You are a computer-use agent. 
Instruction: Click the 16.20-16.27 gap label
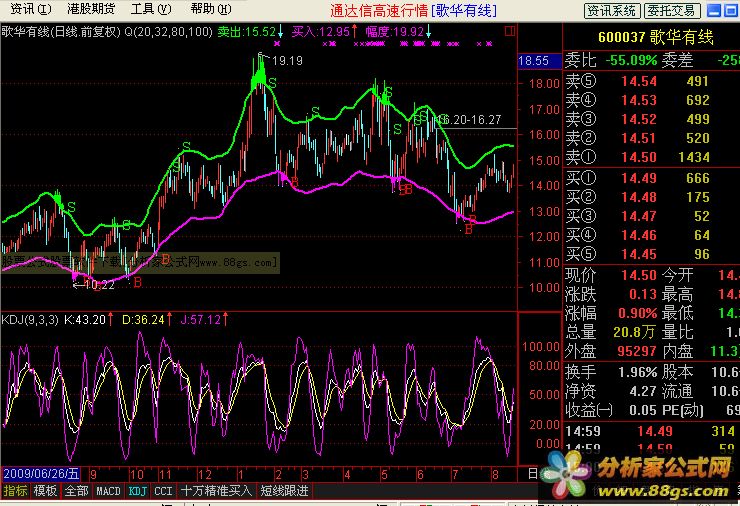(x=469, y=120)
